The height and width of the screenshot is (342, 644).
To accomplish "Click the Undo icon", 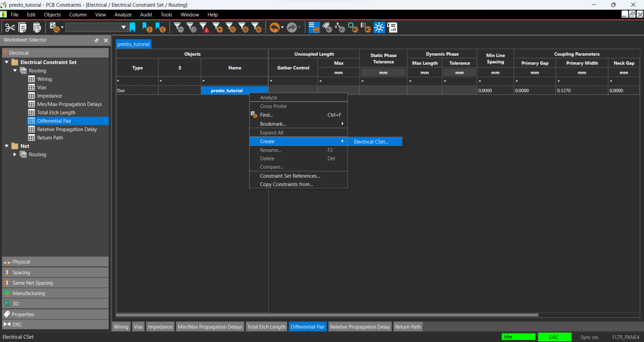I will [x=275, y=27].
